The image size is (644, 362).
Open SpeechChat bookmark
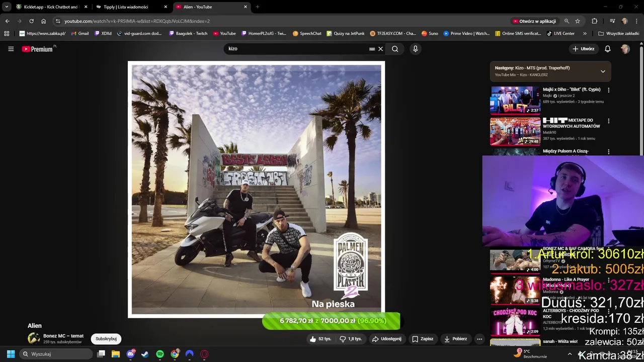pyautogui.click(x=306, y=33)
